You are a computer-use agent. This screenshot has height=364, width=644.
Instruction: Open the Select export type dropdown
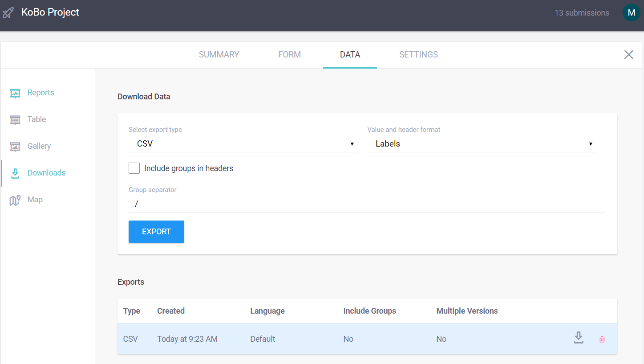click(x=243, y=144)
